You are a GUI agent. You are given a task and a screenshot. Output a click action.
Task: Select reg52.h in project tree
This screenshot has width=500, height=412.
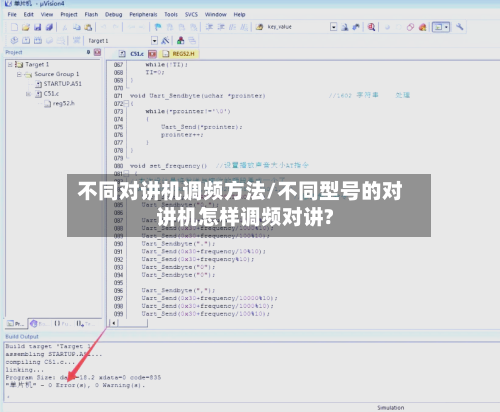[64, 104]
